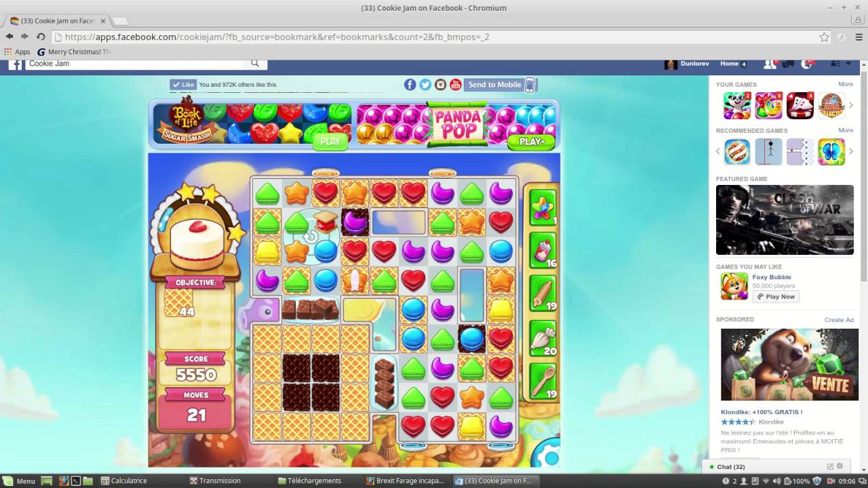Viewport: 868px width, 488px height.
Task: Go back in browser history
Action: [9, 37]
